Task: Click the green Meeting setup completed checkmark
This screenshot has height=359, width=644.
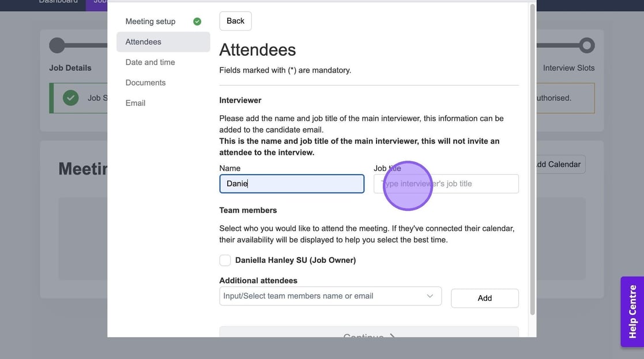Action: coord(197,21)
